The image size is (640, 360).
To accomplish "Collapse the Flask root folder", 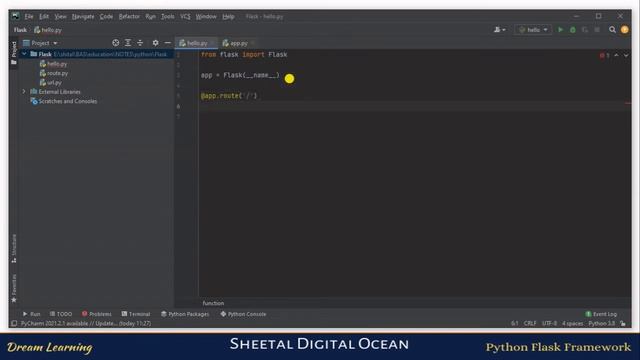I will [24, 54].
